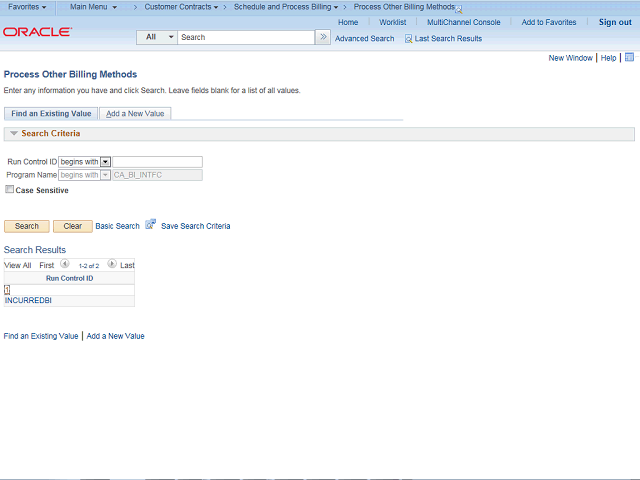Click Add to Favorites link

click(x=549, y=22)
